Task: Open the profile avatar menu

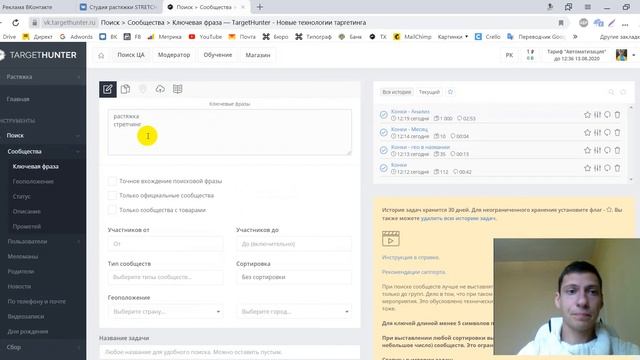Action: click(622, 55)
